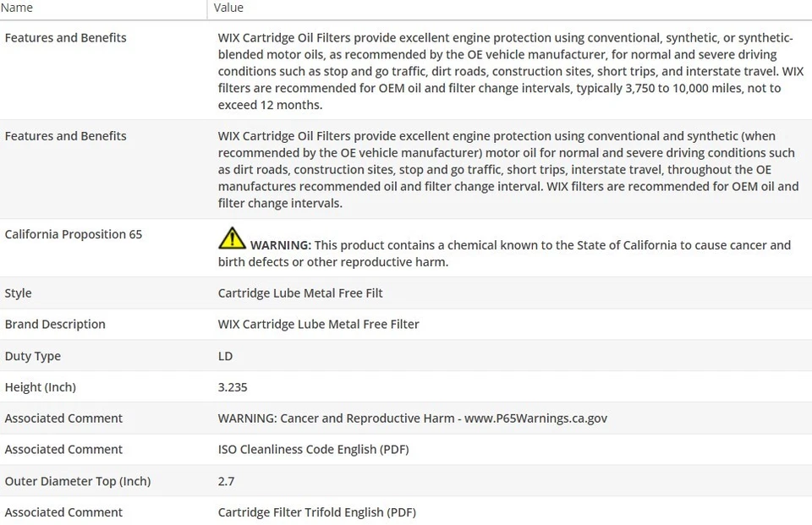Click the bold WARNING: text in Proposition 65

click(281, 245)
